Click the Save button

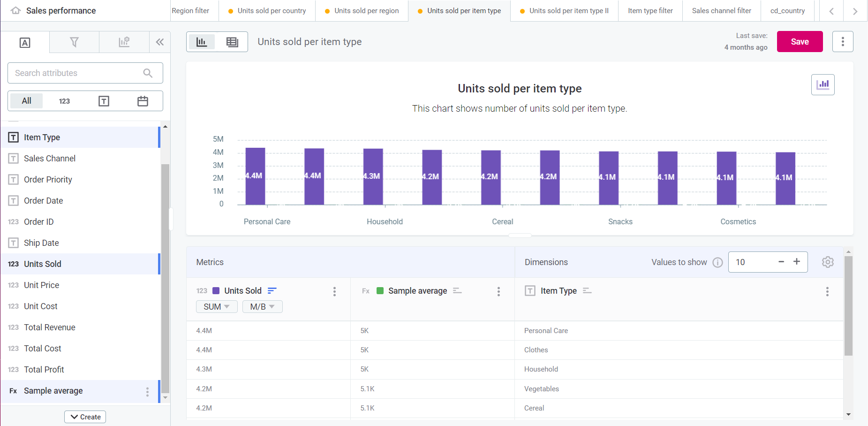(800, 41)
